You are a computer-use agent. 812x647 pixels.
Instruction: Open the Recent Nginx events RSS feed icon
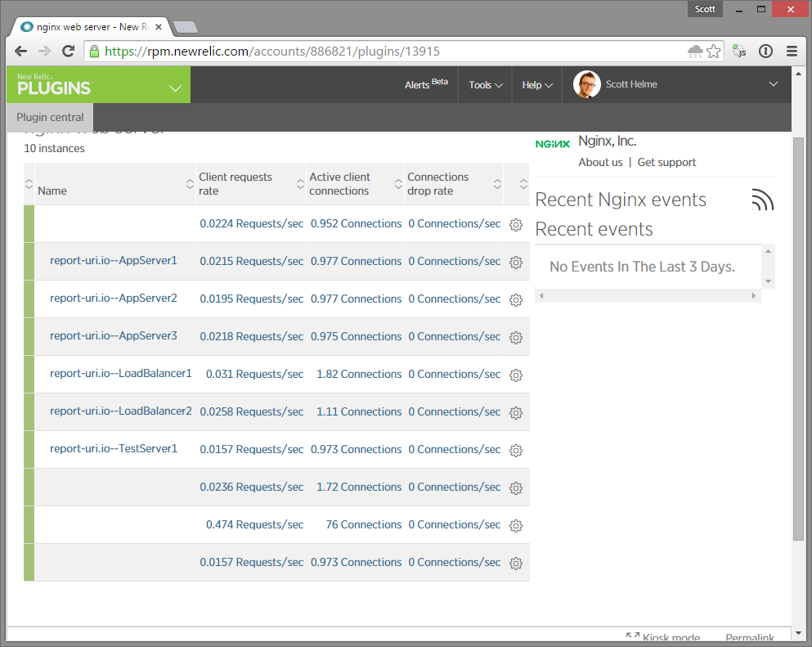pyautogui.click(x=762, y=199)
